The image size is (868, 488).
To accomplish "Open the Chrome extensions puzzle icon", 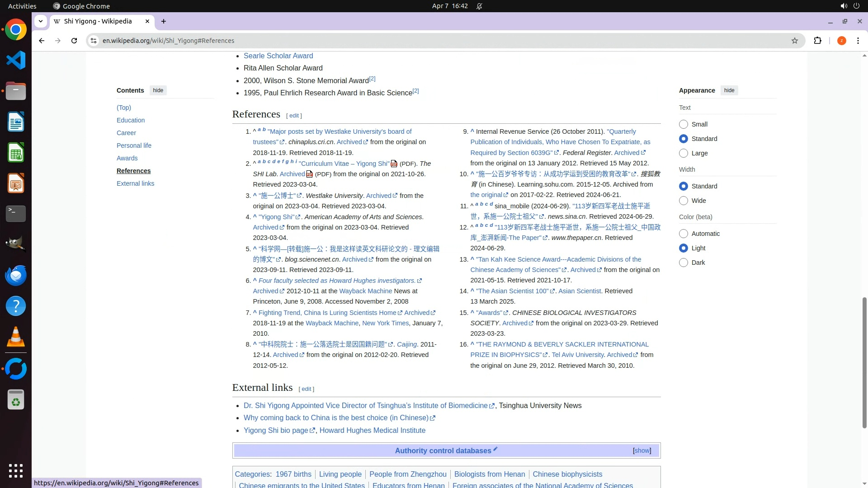I will click(x=817, y=41).
